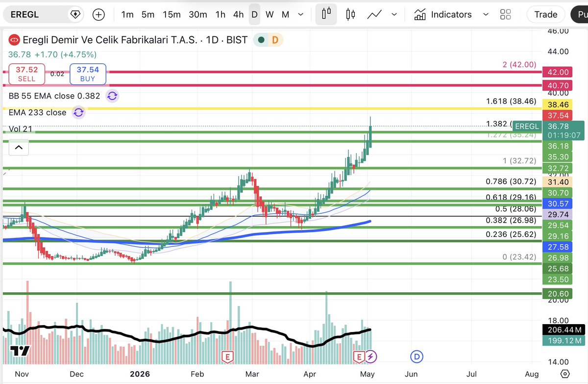The height and width of the screenshot is (384, 588).
Task: Expand the indicators favorites dropdown arrow
Action: 486,15
